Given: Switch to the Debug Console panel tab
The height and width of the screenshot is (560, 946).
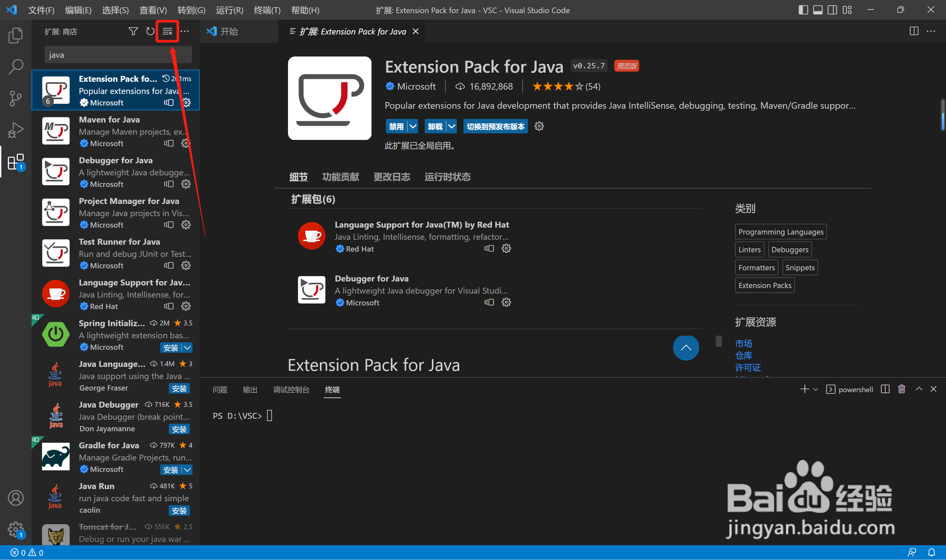Looking at the screenshot, I should tap(291, 390).
